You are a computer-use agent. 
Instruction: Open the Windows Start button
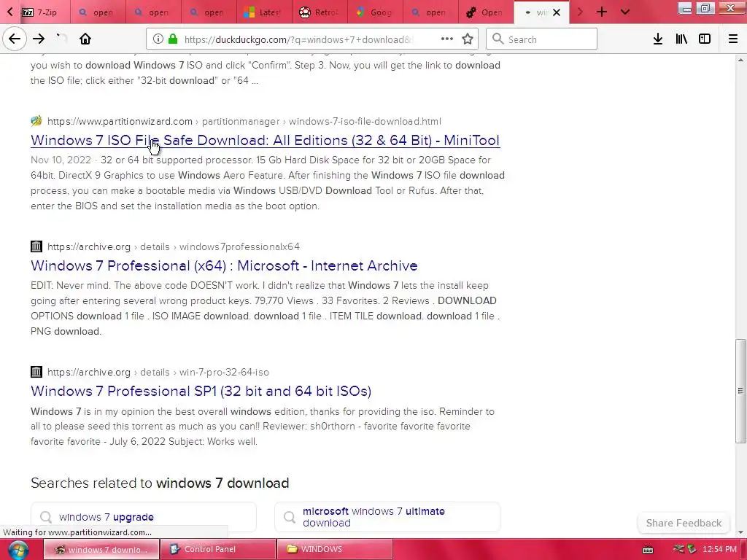[x=18, y=550]
